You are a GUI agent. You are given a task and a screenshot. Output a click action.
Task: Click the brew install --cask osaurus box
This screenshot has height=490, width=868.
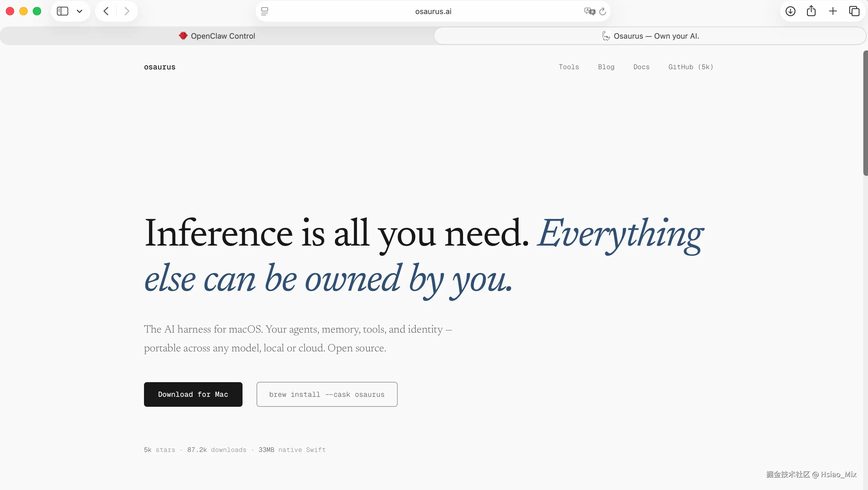click(326, 394)
